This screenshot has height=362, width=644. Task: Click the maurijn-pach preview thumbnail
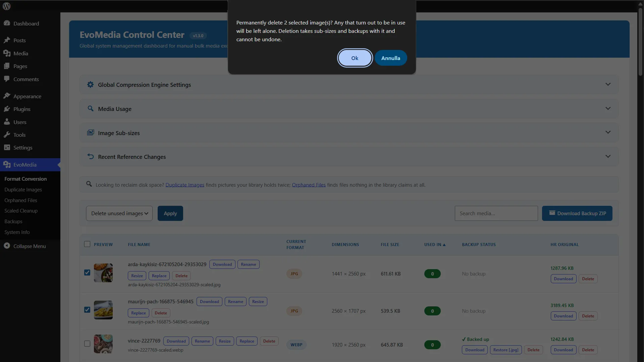click(103, 310)
